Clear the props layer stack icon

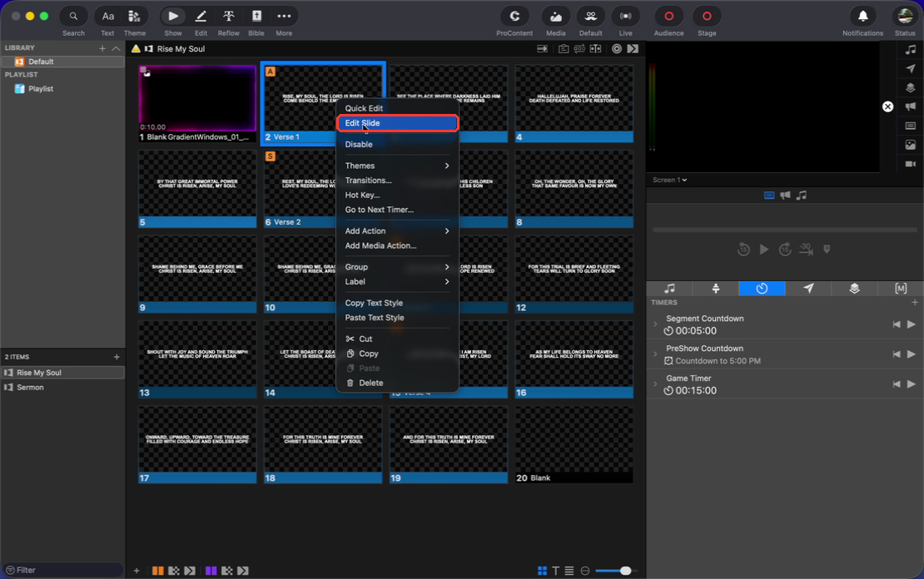(911, 87)
